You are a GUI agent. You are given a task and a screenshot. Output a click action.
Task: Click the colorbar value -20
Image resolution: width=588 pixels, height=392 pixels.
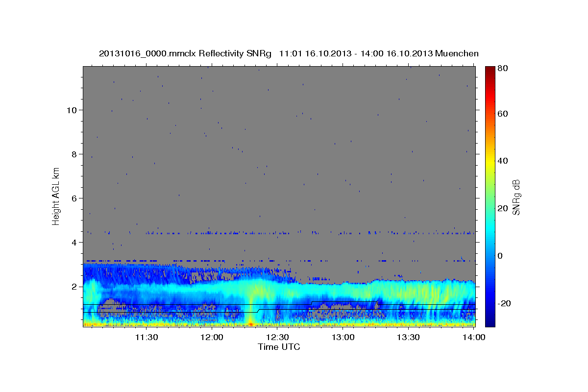[x=505, y=303]
